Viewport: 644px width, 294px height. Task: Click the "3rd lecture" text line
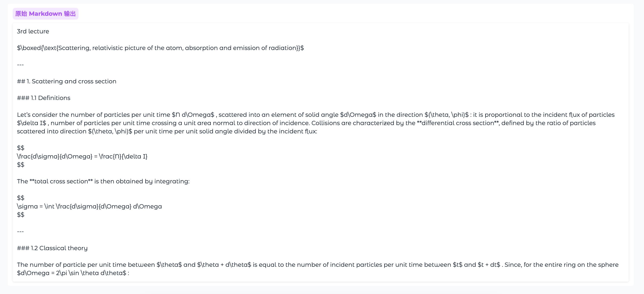pos(33,31)
